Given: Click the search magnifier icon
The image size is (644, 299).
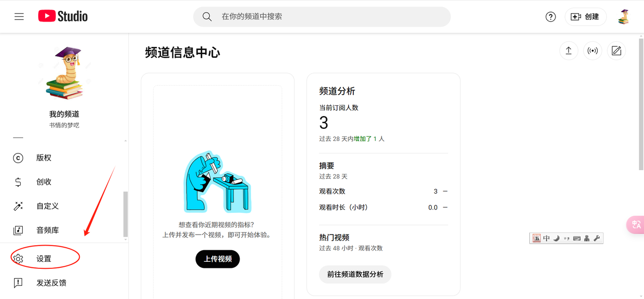Looking at the screenshot, I should point(207,17).
